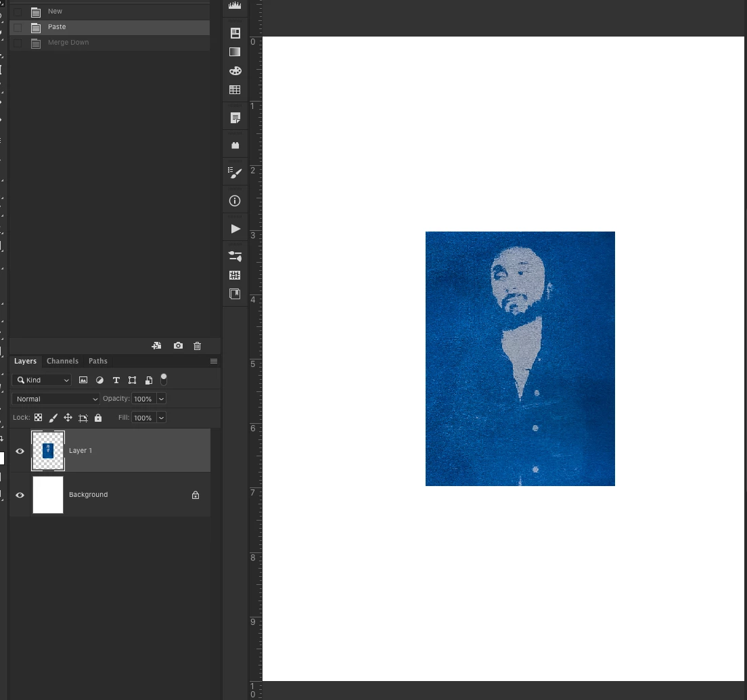The width and height of the screenshot is (747, 700).
Task: Open the Fill slider dropdown arrow
Action: (x=161, y=418)
